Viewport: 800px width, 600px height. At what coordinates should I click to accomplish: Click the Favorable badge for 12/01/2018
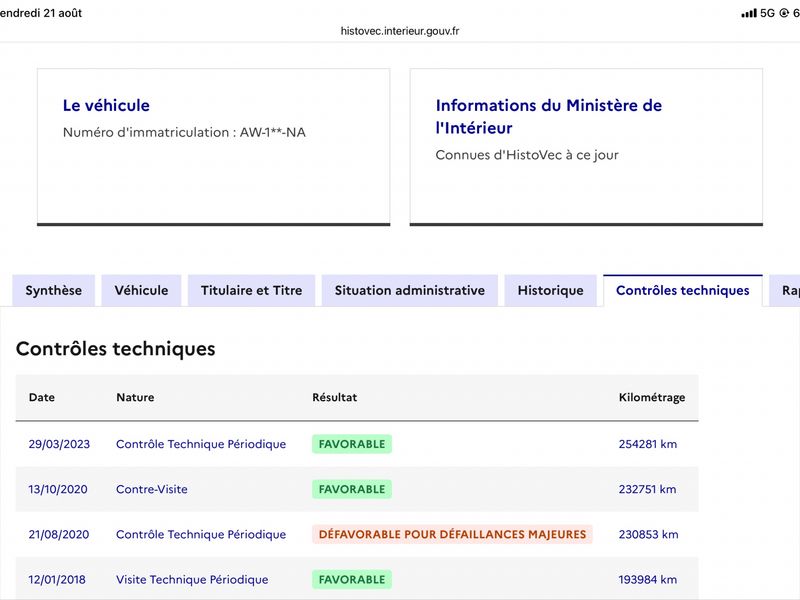(352, 580)
